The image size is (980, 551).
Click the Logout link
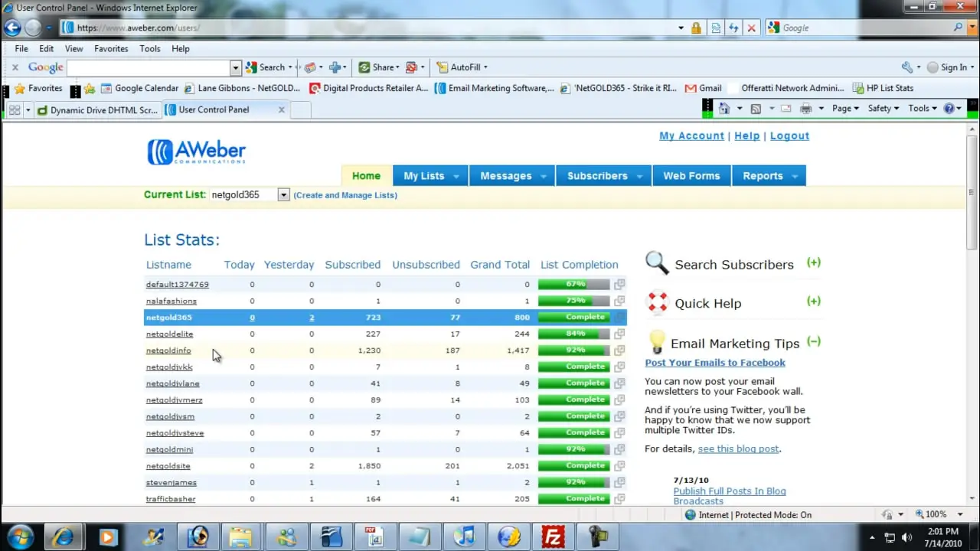[x=789, y=135]
